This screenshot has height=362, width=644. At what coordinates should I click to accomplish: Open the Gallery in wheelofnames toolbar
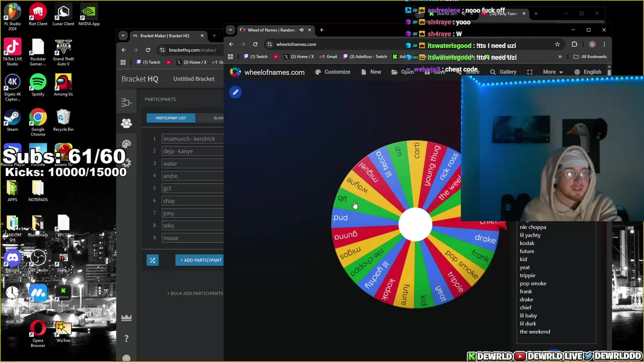(503, 72)
